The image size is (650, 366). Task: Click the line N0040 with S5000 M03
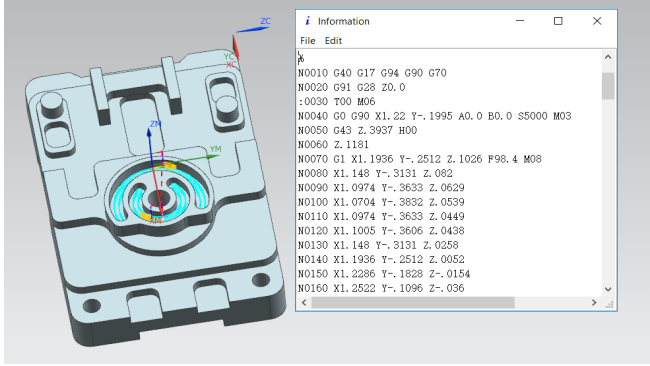(x=434, y=116)
